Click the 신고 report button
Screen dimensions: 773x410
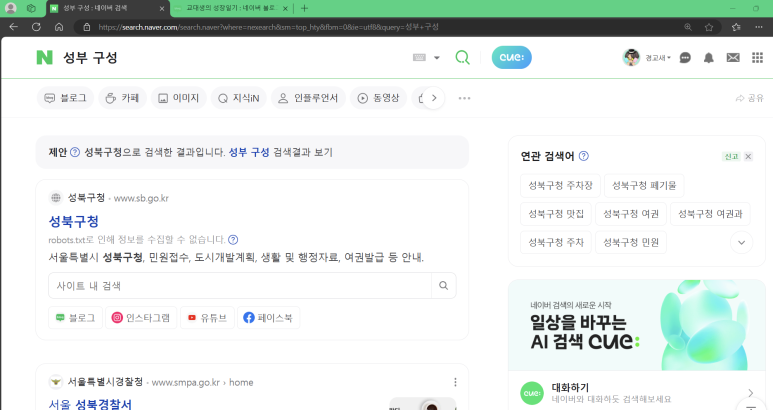731,156
